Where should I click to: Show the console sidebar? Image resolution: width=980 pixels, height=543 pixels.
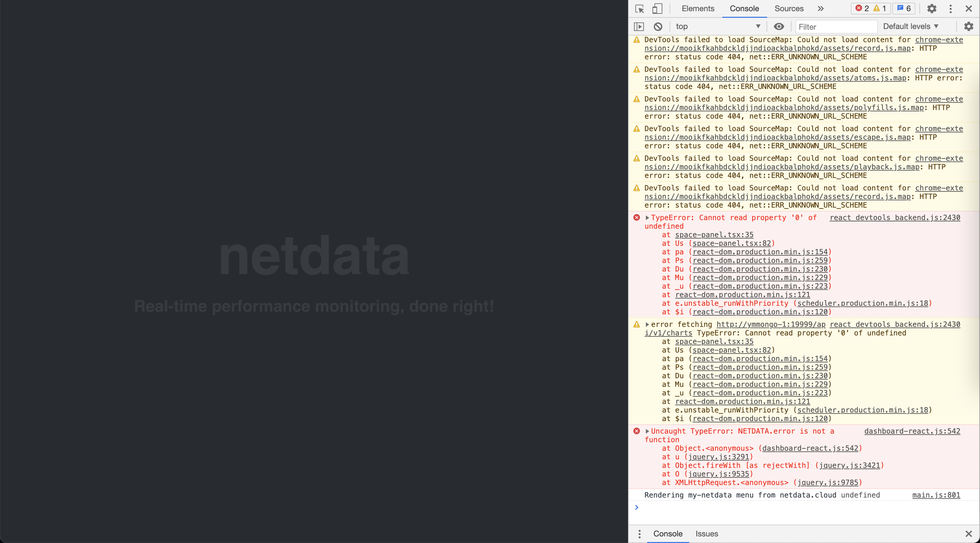tap(639, 26)
